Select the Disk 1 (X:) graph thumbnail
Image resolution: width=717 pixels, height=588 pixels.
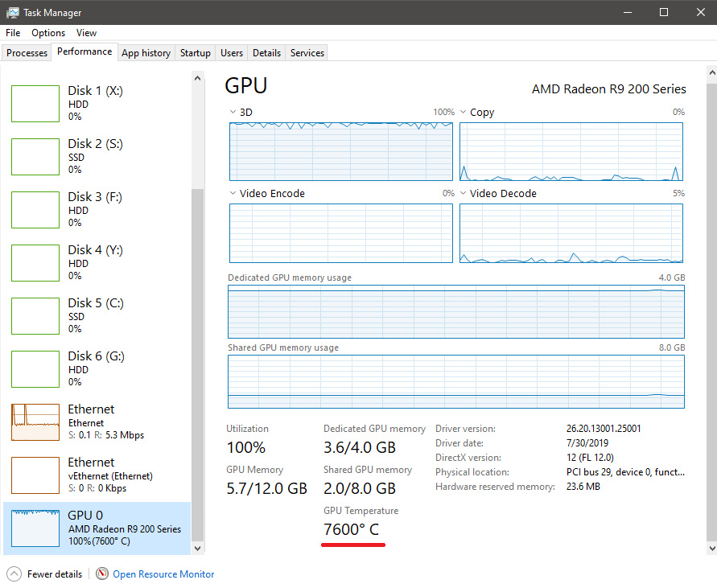pyautogui.click(x=35, y=104)
